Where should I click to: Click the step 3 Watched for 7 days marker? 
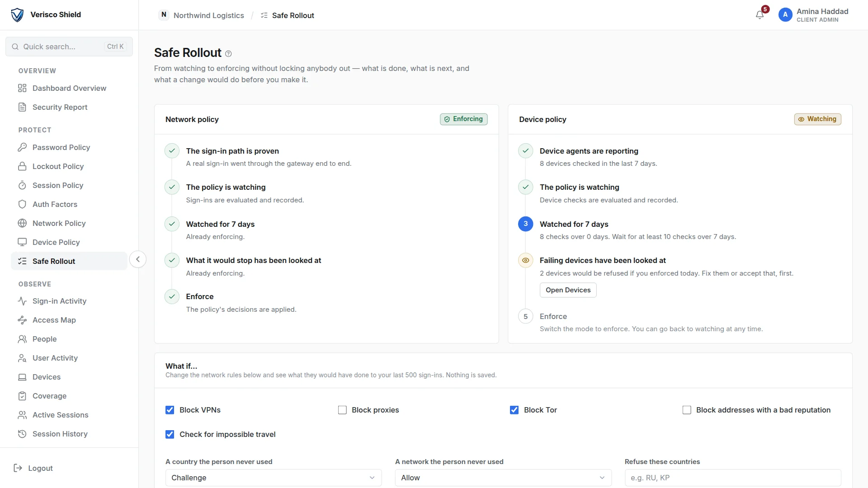tap(525, 224)
